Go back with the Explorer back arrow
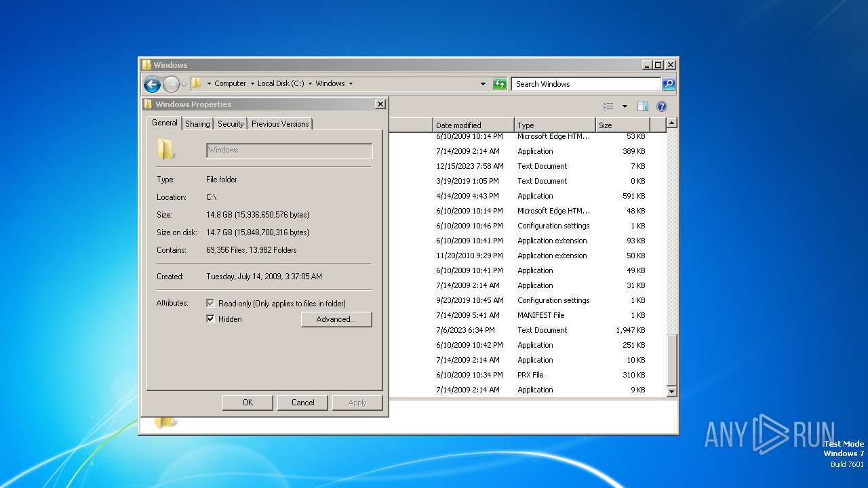The width and height of the screenshot is (868, 488). (152, 84)
